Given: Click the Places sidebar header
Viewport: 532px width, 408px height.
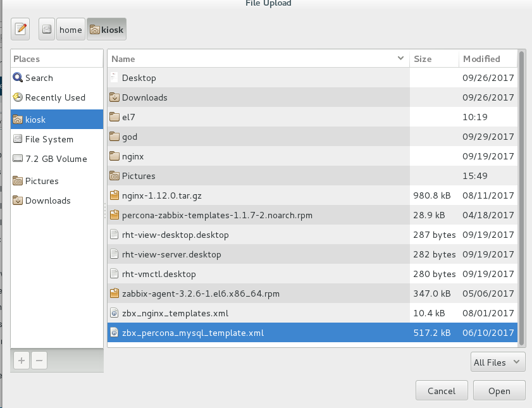Looking at the screenshot, I should 57,59.
